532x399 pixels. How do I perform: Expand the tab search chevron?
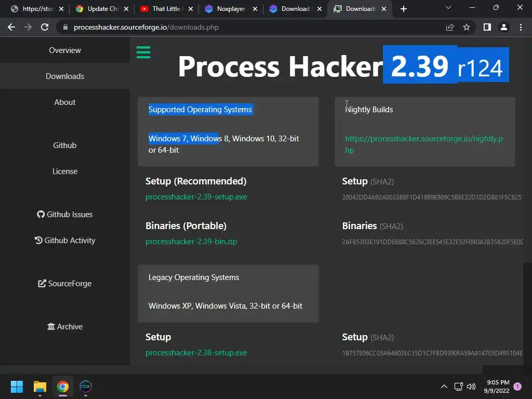point(448,7)
